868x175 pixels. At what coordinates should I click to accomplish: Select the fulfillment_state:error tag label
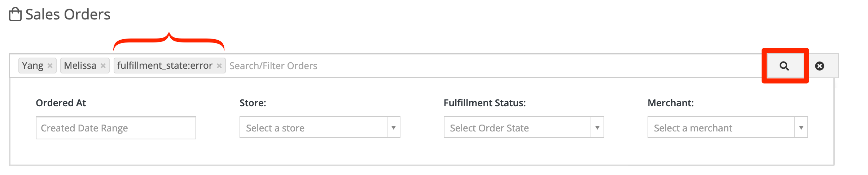tap(165, 66)
